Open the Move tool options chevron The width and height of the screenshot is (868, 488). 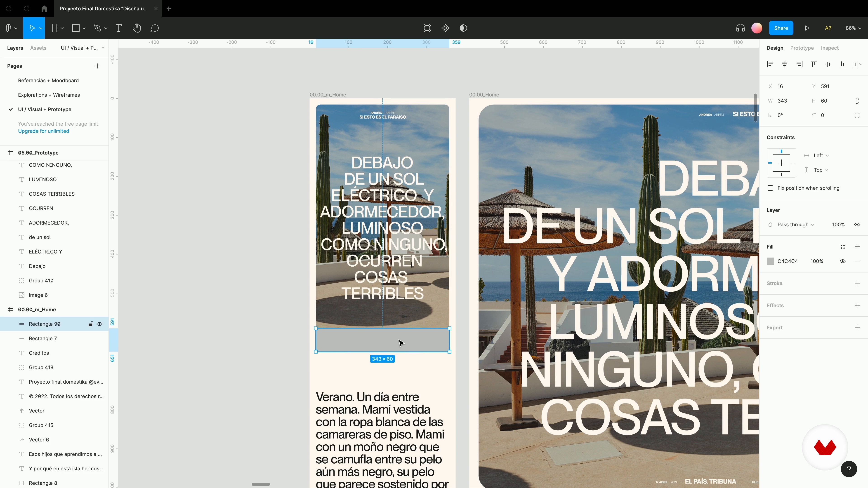[40, 28]
